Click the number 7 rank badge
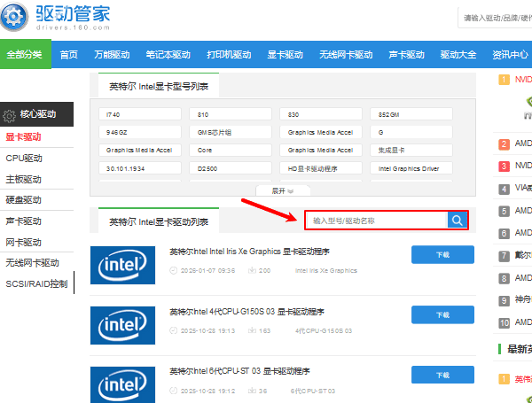The height and width of the screenshot is (403, 532). [504, 256]
